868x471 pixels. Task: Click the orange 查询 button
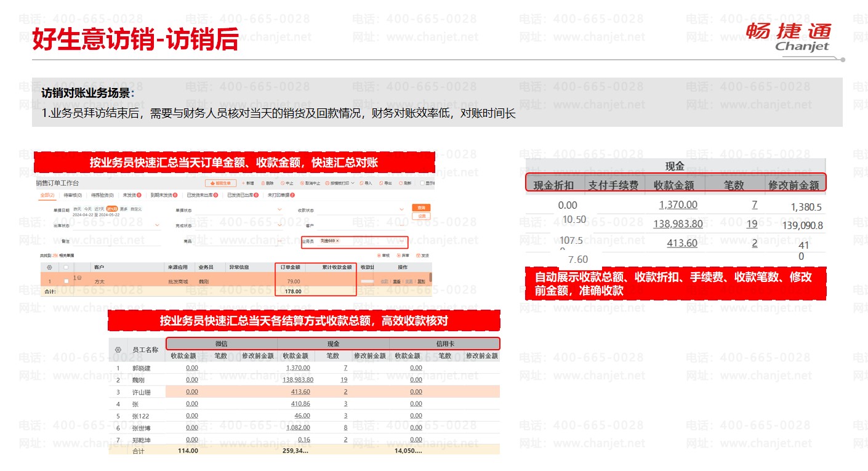pos(421,207)
